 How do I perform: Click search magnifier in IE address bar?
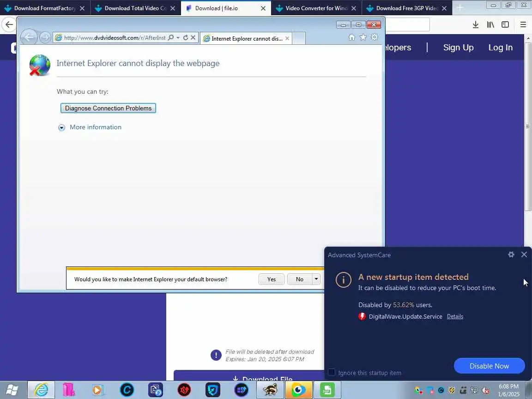(171, 38)
